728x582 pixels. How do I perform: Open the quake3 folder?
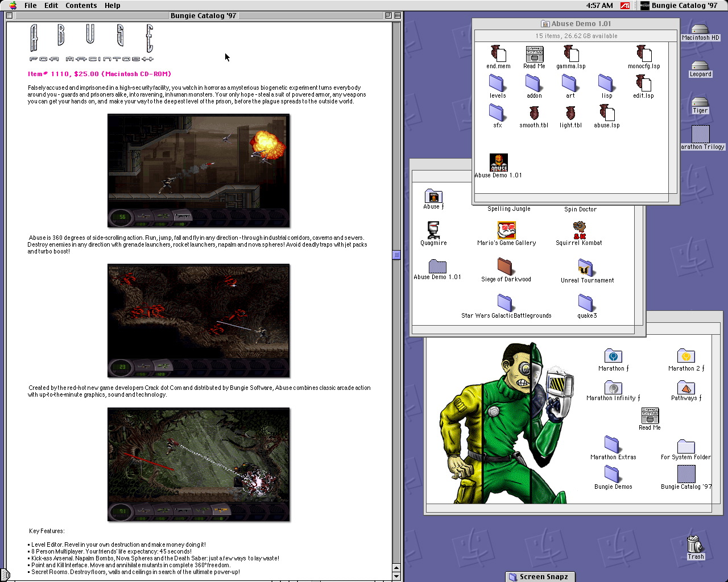(586, 303)
